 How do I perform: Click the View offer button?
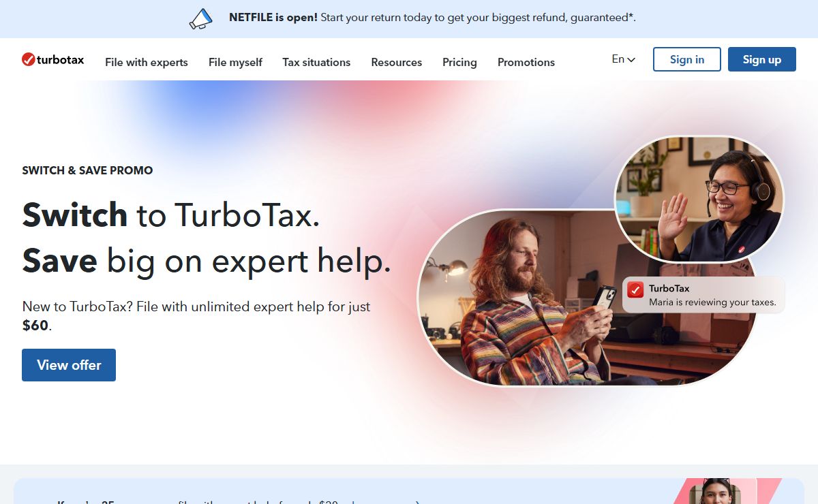[69, 365]
